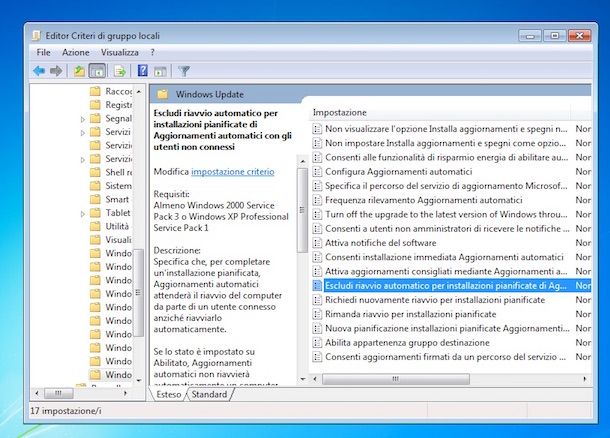Click the Utilità folder icon in the tree
The image size is (610, 438).
[x=95, y=226]
